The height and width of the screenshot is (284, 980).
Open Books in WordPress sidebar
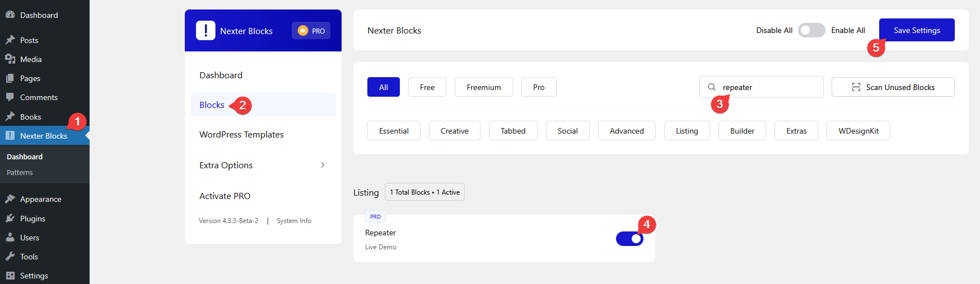point(45,116)
